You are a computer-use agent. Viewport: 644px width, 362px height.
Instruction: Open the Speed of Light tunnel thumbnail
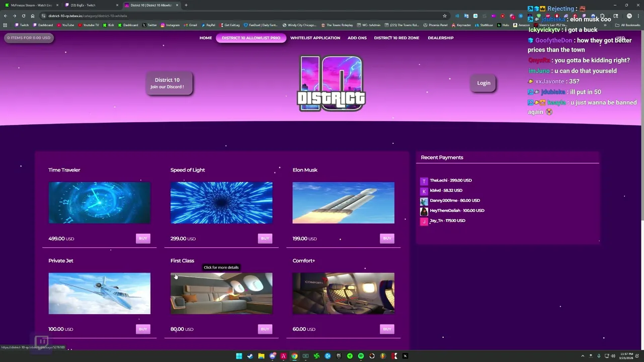click(x=221, y=203)
